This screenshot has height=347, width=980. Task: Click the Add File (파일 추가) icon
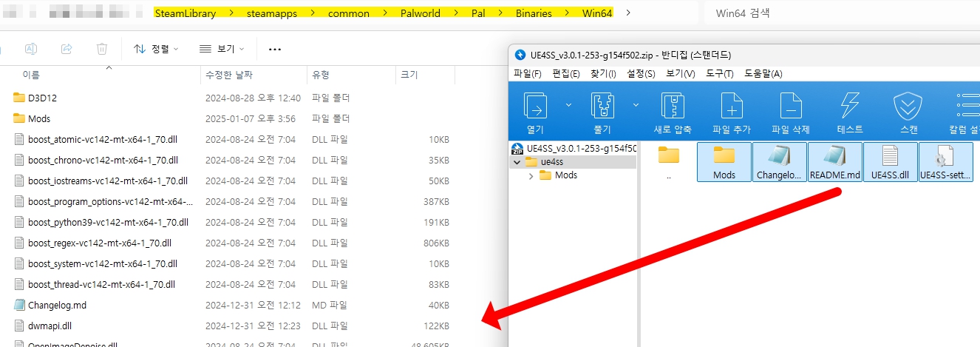click(x=731, y=107)
